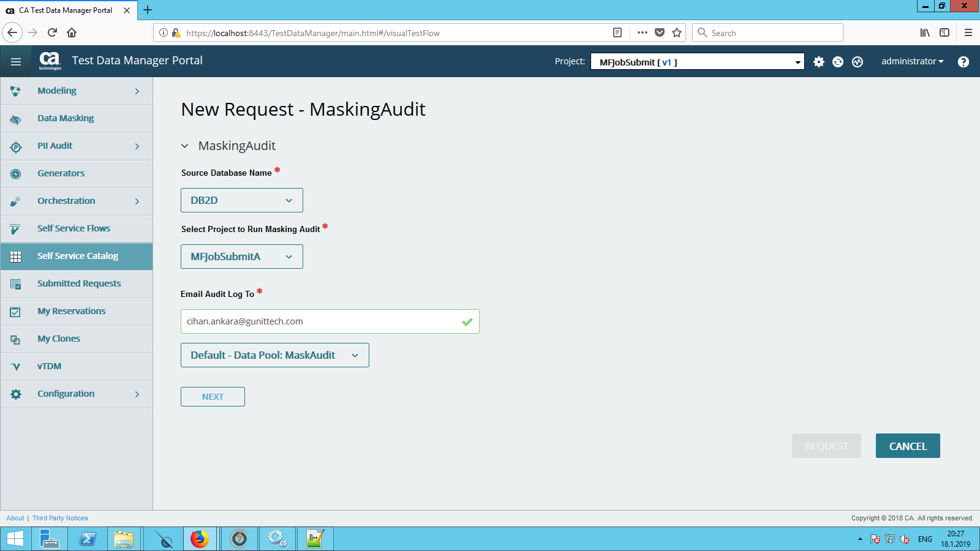Open the activity monitor icon in header
The width and height of the screenshot is (980, 551).
coord(858,62)
